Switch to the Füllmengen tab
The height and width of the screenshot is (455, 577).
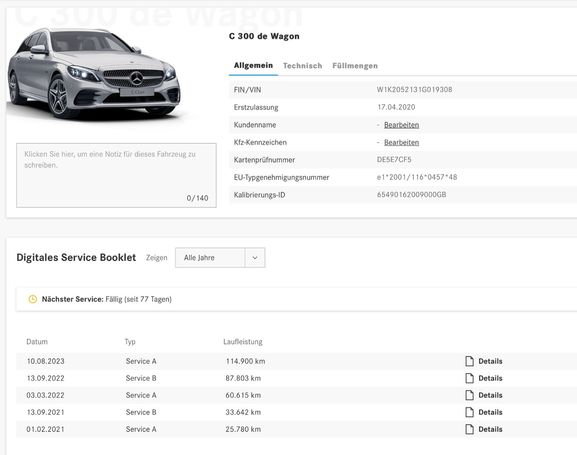tap(355, 66)
